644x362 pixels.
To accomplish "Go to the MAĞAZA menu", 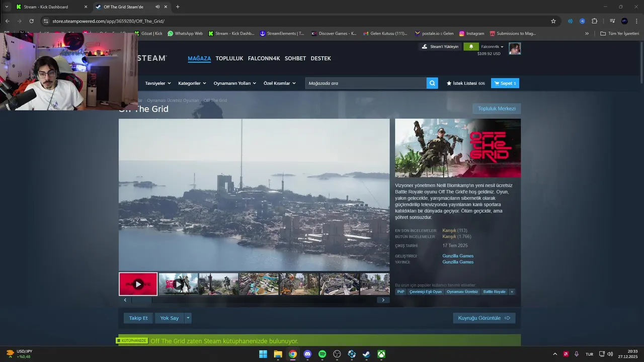I will coord(199,58).
